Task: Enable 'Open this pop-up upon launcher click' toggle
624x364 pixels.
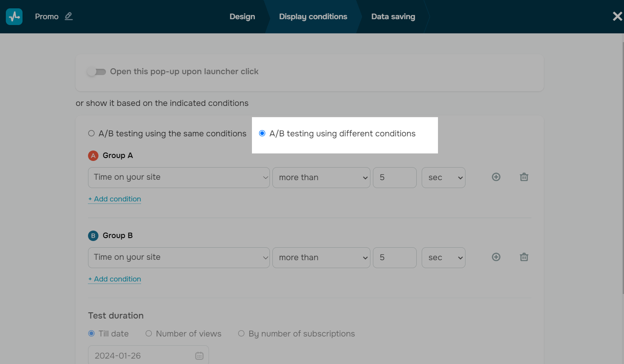Action: [x=96, y=72]
